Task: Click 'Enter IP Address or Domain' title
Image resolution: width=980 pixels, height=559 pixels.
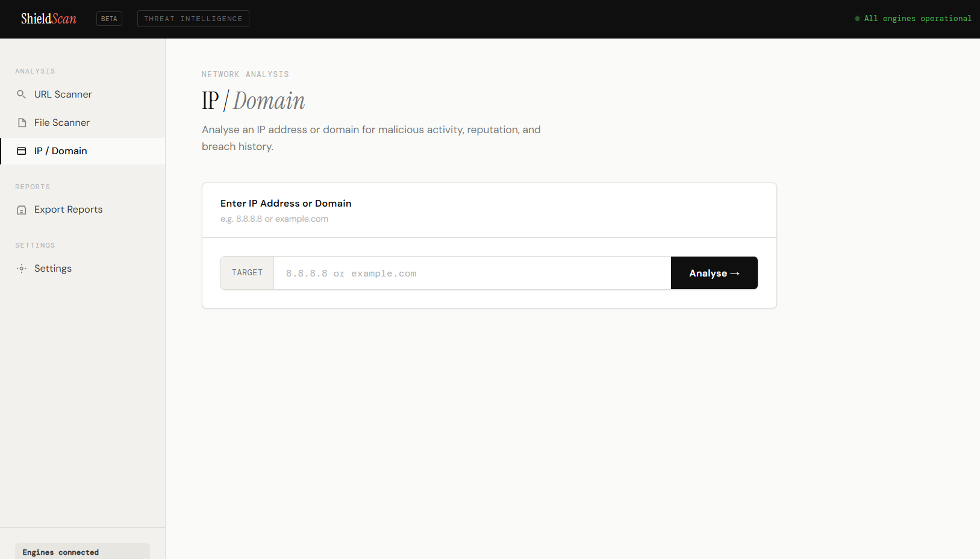Action: point(286,204)
